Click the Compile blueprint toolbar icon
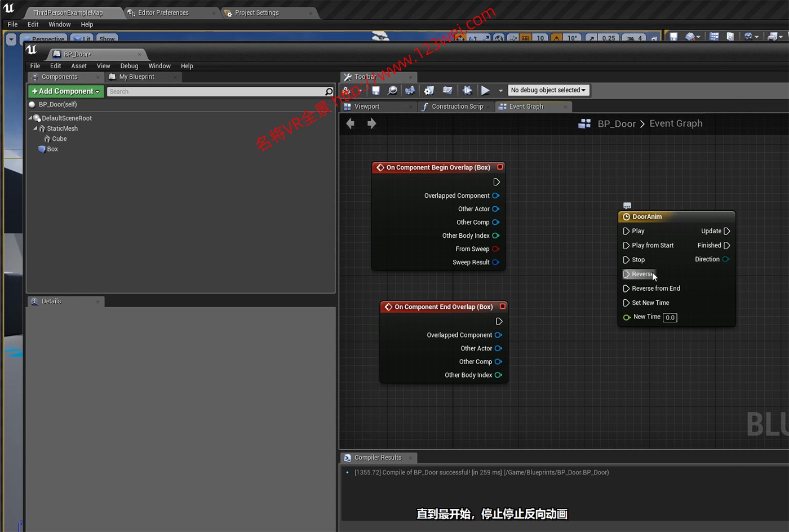Image resolution: width=789 pixels, height=532 pixels. (348, 91)
